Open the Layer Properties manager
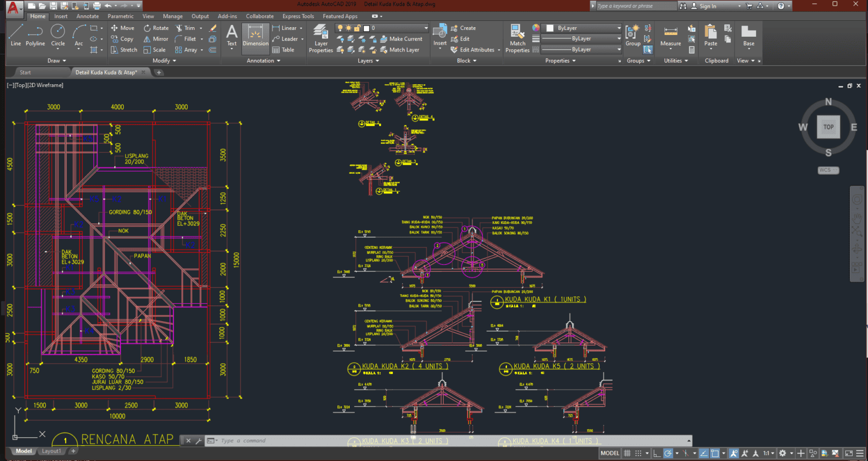Image resolution: width=868 pixels, height=461 pixels. coord(320,37)
